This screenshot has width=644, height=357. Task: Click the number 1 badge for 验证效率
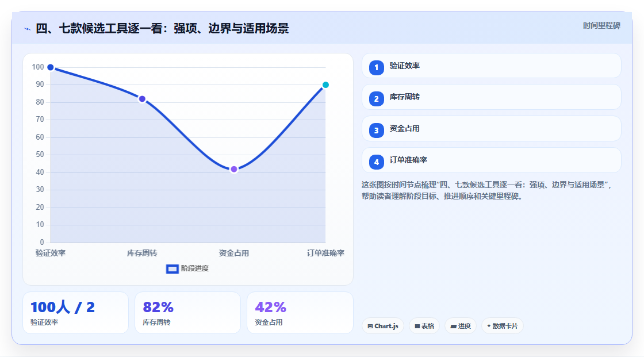point(376,68)
